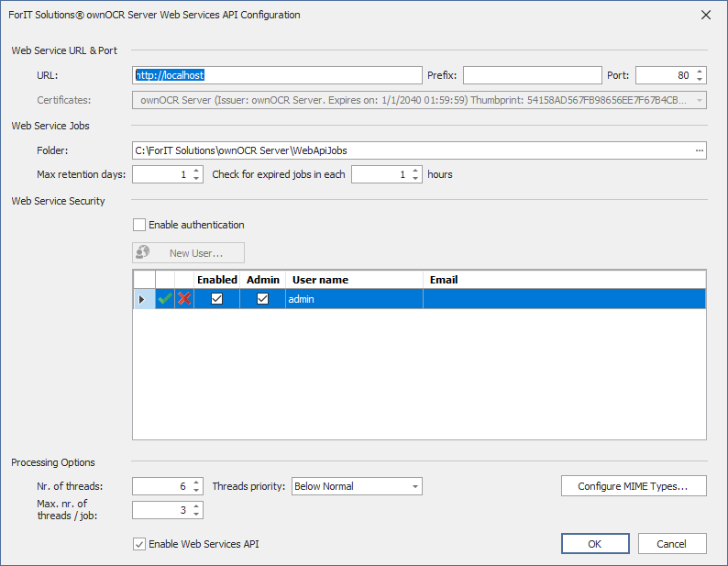Click the Prefix input field
The width and height of the screenshot is (728, 566).
(533, 75)
